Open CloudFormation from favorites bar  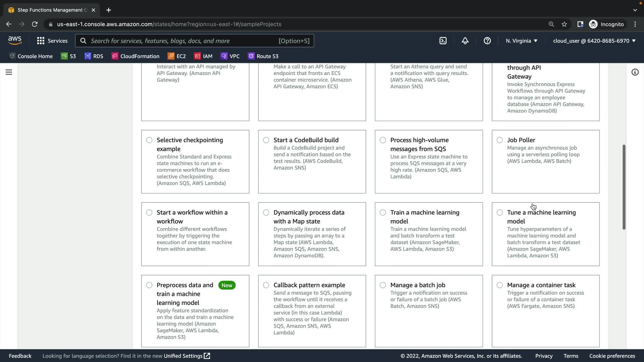click(x=136, y=56)
